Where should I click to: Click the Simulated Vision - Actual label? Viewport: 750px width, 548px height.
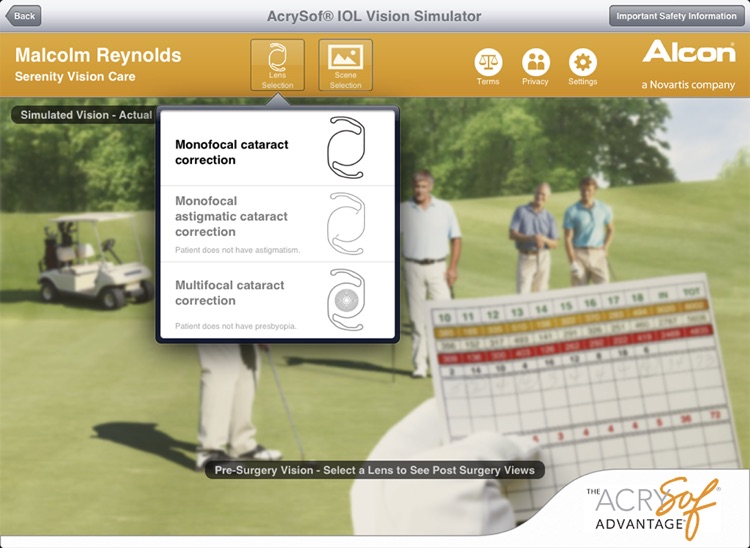pos(85,115)
